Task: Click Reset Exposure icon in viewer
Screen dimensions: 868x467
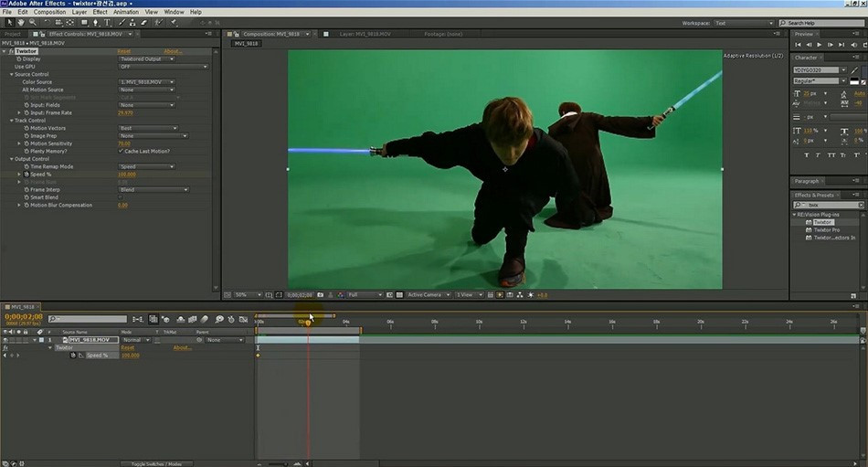Action: click(530, 294)
